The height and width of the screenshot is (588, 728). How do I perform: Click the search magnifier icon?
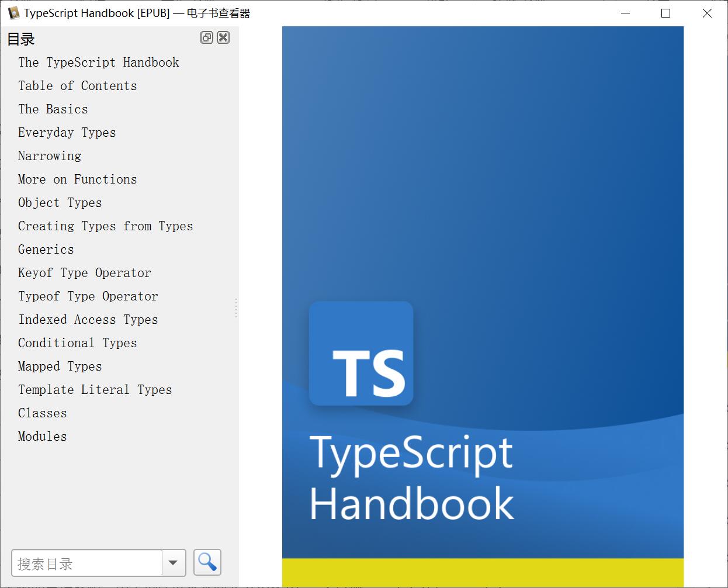pos(207,562)
